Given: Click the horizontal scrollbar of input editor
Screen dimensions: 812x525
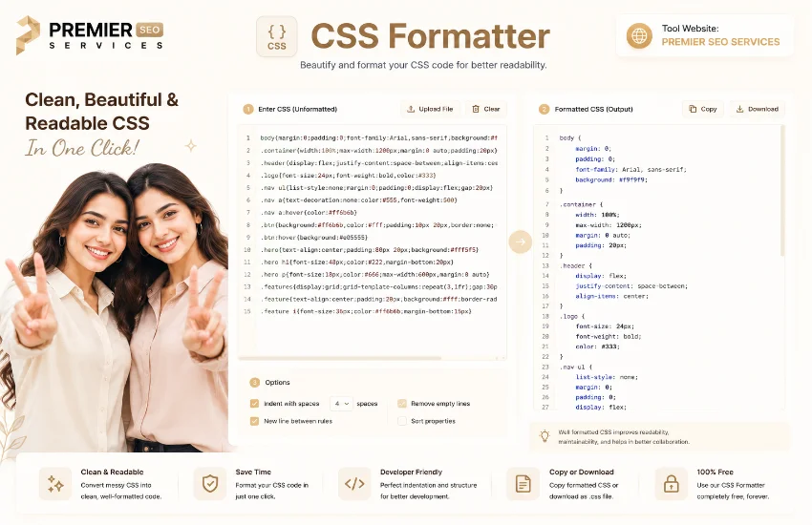Looking at the screenshot, I should 340,358.
